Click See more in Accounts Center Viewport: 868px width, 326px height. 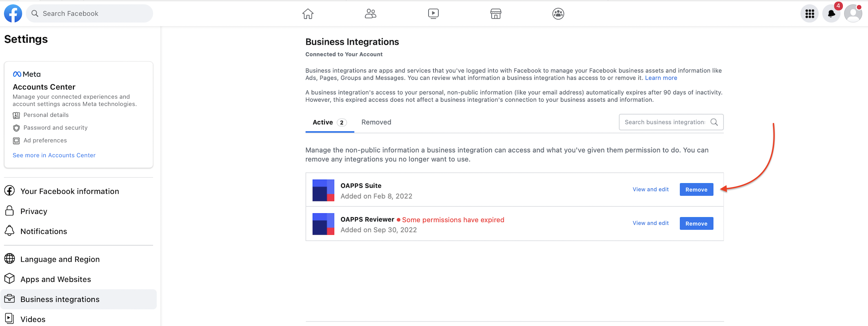[54, 155]
